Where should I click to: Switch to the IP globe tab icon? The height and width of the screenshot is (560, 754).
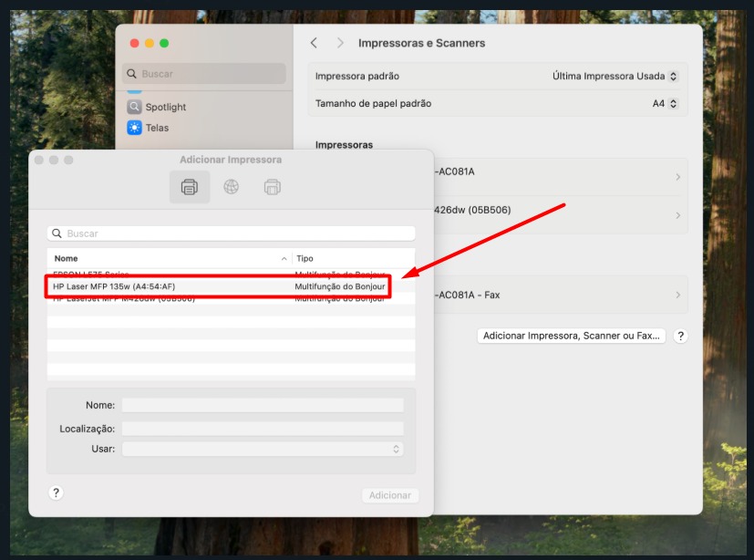coord(231,187)
